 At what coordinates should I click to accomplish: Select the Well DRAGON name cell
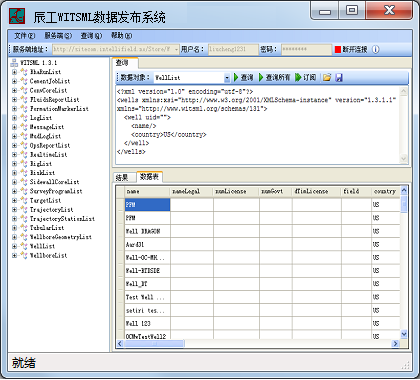click(x=147, y=231)
